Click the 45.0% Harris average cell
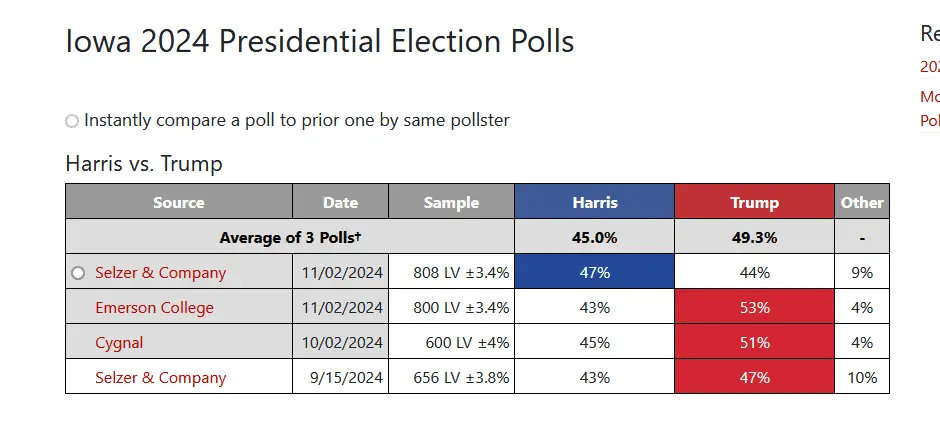Screen dimensions: 940x422 point(595,238)
